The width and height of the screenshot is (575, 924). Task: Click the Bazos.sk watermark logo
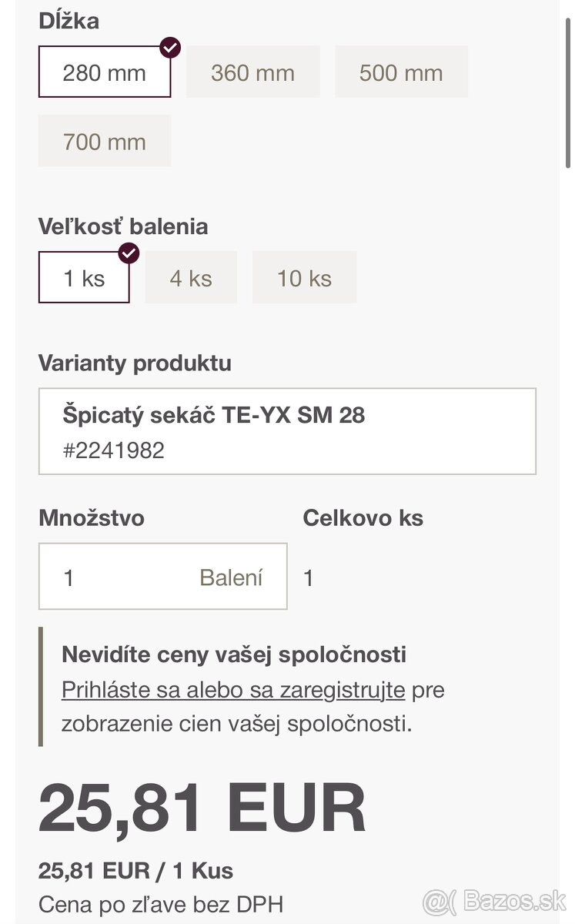tap(496, 899)
